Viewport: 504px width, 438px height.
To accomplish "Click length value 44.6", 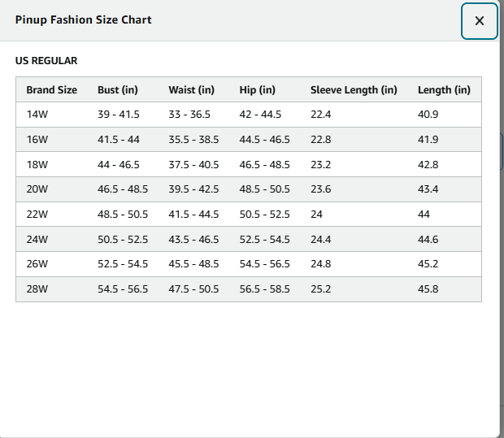I will pos(428,240).
